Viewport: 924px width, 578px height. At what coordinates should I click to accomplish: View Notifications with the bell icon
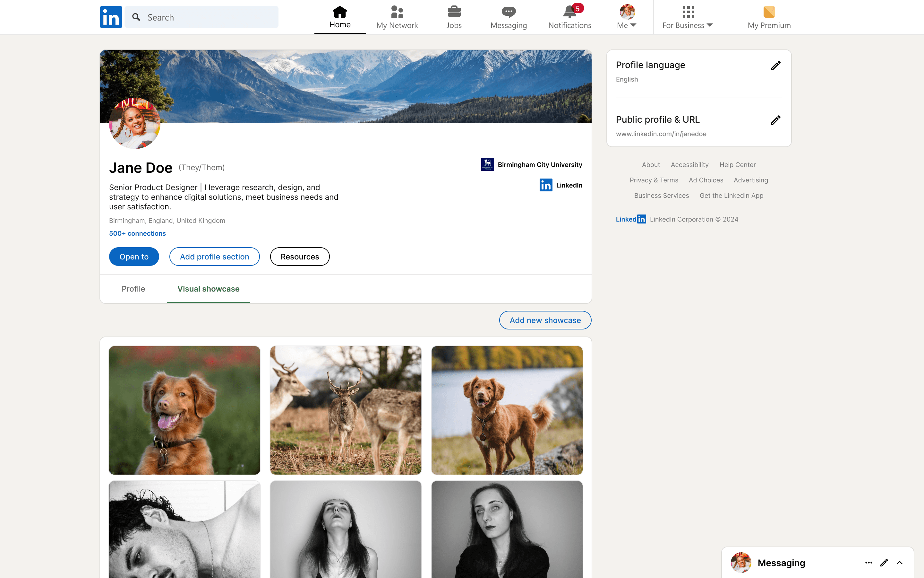[570, 17]
